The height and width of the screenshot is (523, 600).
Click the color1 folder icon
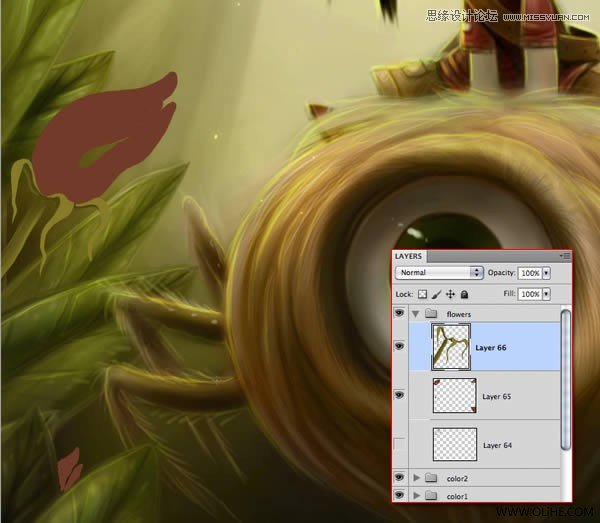(x=431, y=495)
